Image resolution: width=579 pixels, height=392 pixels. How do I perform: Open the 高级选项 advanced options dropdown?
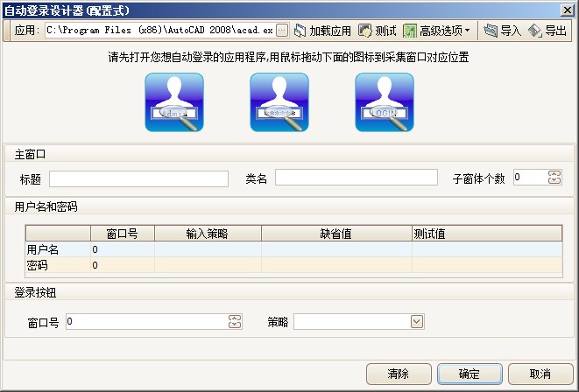(x=438, y=31)
